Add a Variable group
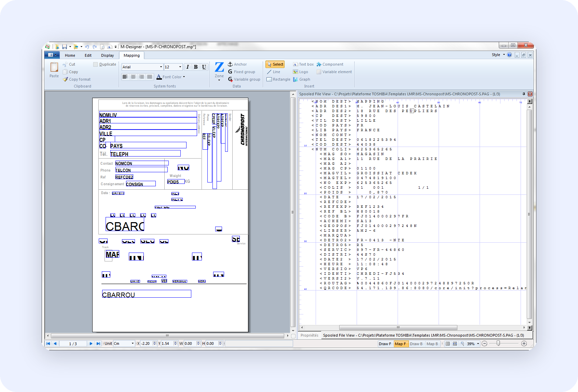 (244, 79)
